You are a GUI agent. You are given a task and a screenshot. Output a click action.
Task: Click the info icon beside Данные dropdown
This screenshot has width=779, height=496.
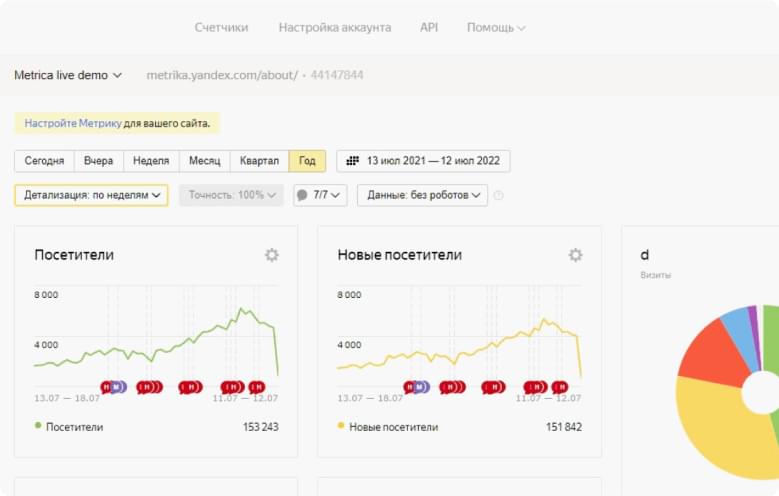[x=498, y=195]
